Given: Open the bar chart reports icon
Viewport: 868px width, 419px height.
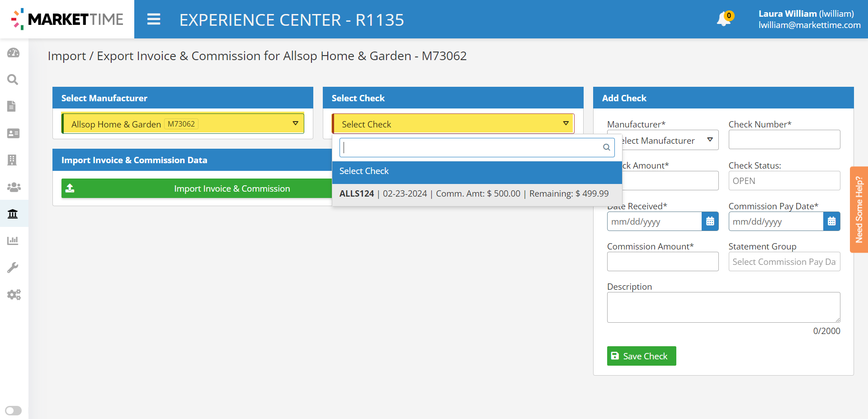Looking at the screenshot, I should [x=13, y=240].
